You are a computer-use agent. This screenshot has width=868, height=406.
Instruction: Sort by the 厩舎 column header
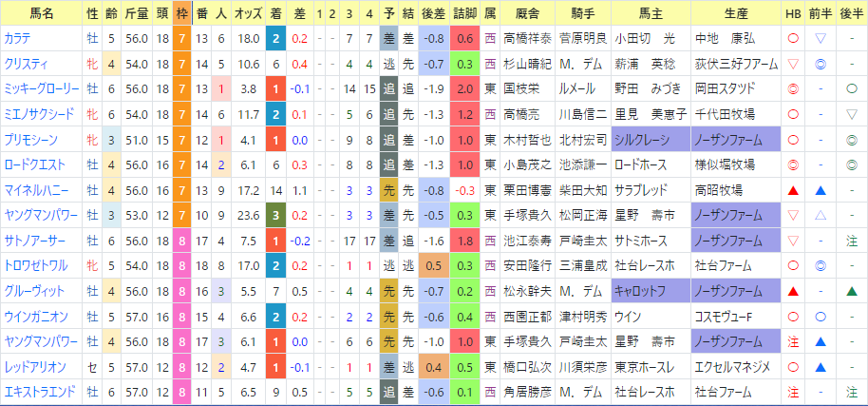526,13
